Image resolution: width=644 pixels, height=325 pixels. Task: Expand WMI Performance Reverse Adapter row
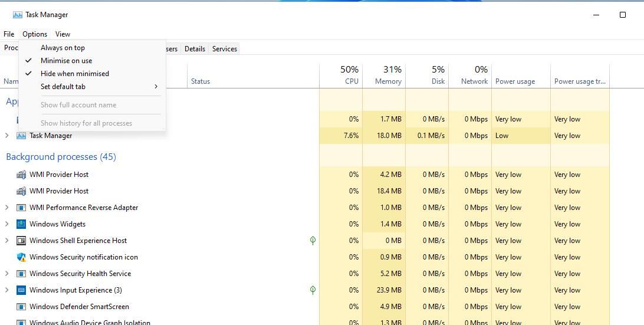pos(7,208)
